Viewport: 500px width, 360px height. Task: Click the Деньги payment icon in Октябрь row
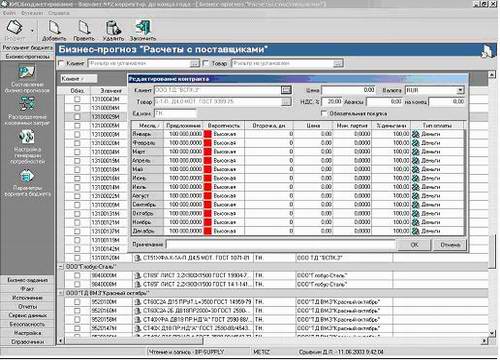tap(415, 213)
